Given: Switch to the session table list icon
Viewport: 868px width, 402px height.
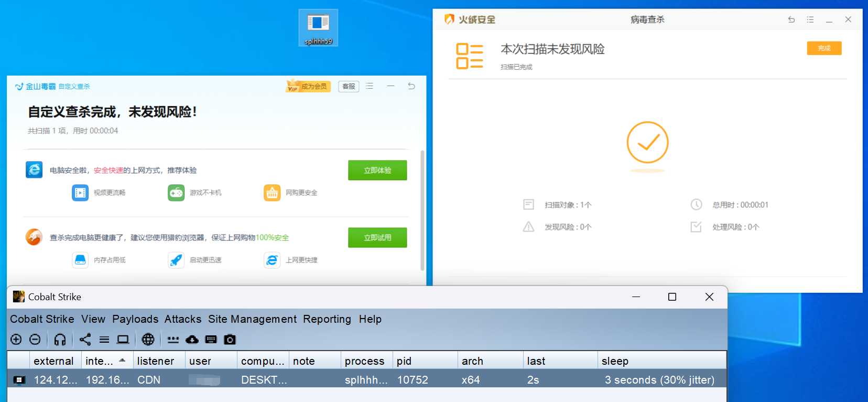Looking at the screenshot, I should pos(104,340).
